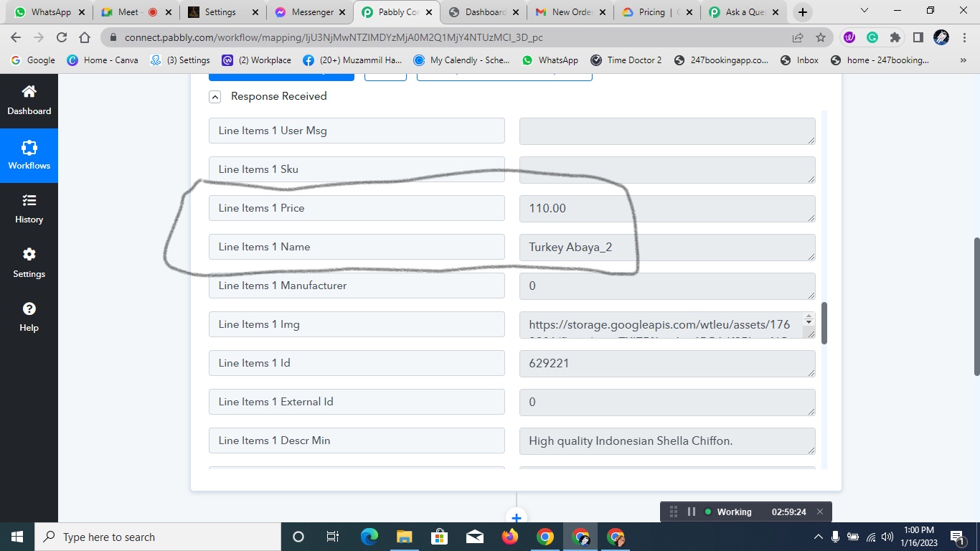
Task: Open the Inbox bookmark
Action: 799,60
